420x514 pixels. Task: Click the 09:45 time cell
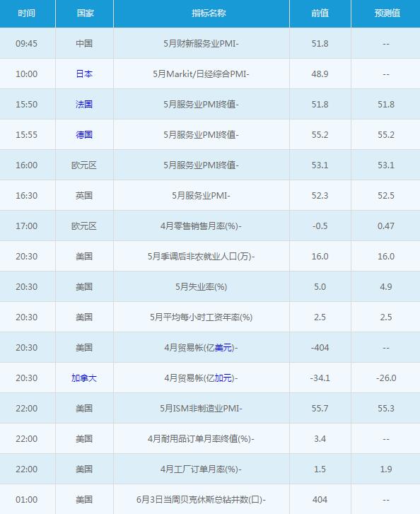click(27, 44)
